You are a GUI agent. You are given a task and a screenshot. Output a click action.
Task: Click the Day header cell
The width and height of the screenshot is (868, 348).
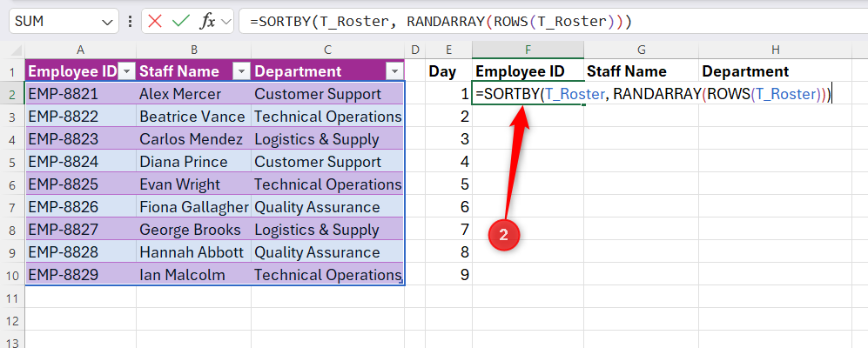449,71
